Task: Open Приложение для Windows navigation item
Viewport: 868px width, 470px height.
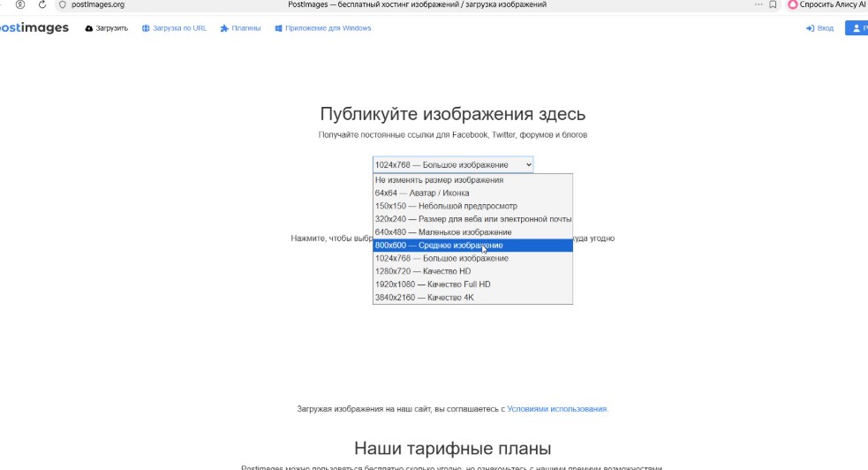Action: [322, 28]
